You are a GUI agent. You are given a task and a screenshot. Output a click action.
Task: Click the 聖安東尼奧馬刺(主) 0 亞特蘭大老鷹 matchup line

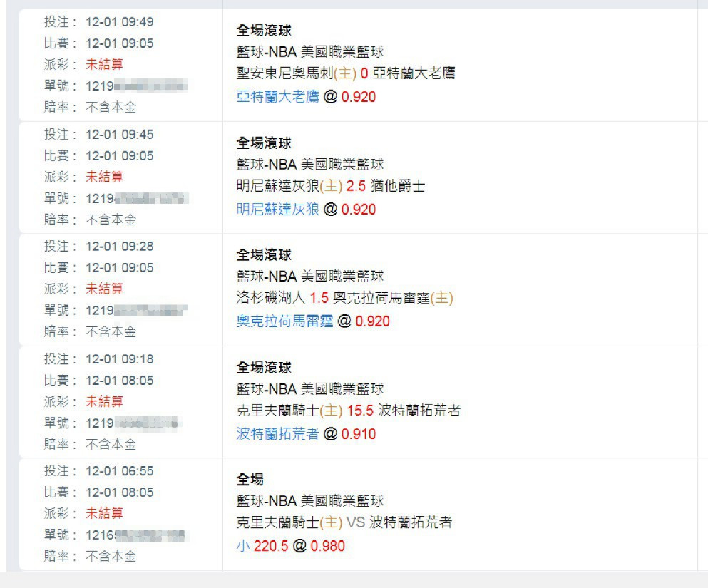tap(346, 73)
